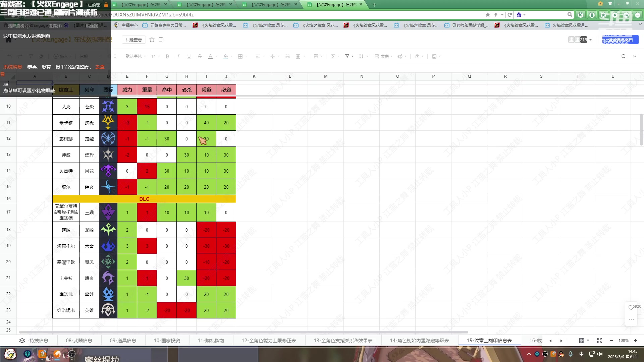This screenshot has width=644, height=362.
Task: Click the cell borders icon
Action: click(240, 56)
